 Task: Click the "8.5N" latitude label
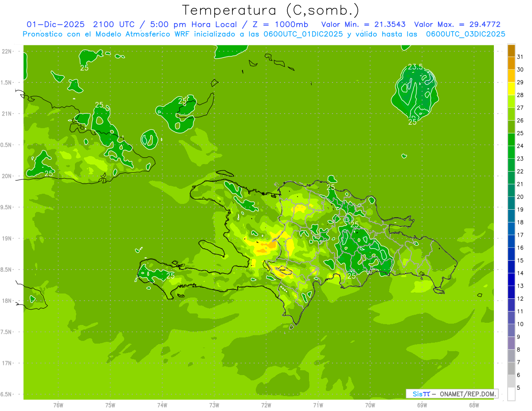coord(7,270)
